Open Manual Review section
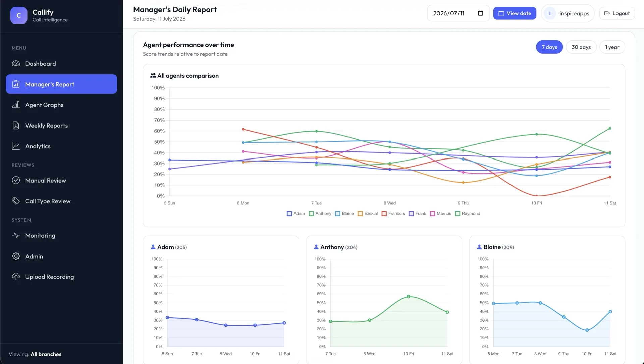This screenshot has width=644, height=364. click(x=61, y=181)
